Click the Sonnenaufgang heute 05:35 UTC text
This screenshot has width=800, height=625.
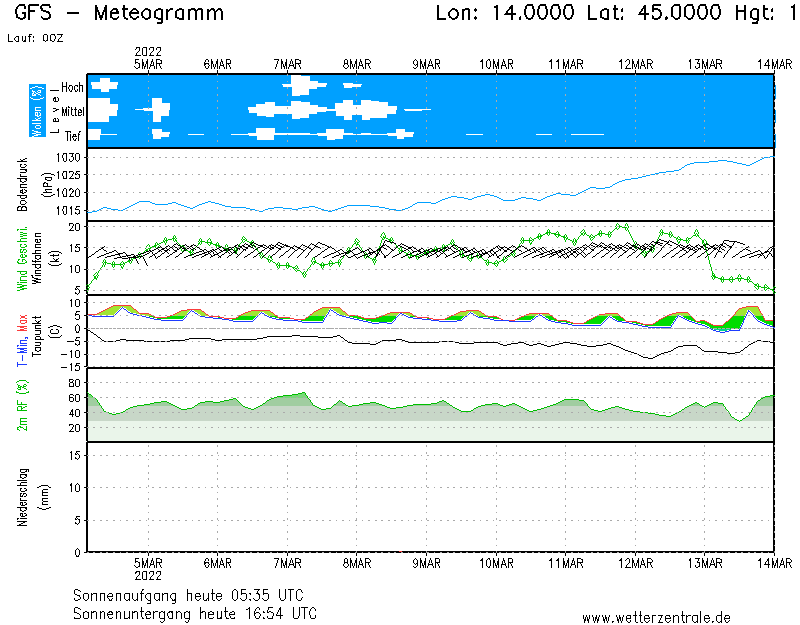tap(194, 595)
